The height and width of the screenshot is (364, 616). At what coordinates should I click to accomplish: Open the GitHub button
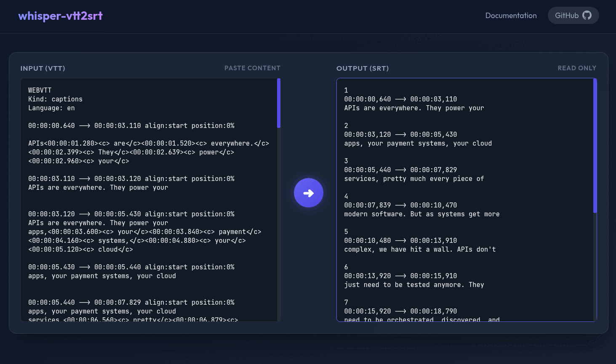tap(573, 16)
